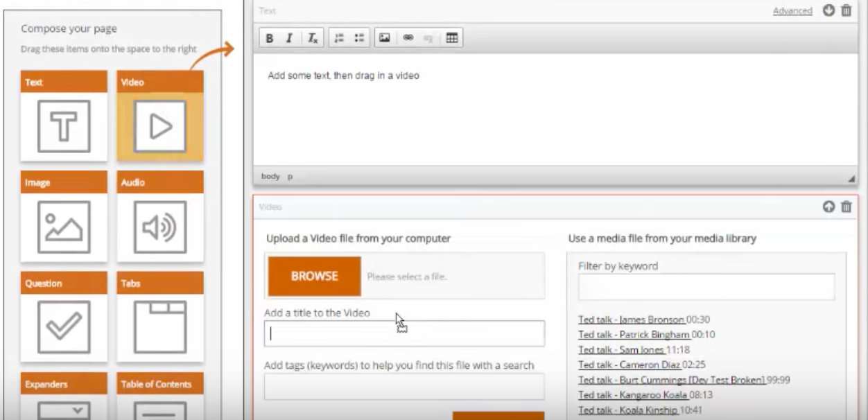868x420 pixels.
Task: Insert a numbered list
Action: (339, 39)
